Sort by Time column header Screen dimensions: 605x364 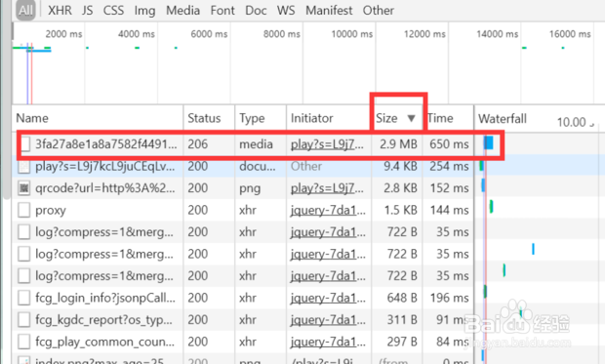(x=448, y=118)
